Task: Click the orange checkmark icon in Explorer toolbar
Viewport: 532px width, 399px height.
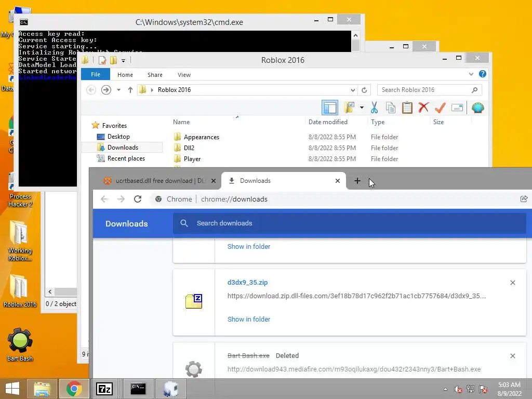Action: (440, 108)
